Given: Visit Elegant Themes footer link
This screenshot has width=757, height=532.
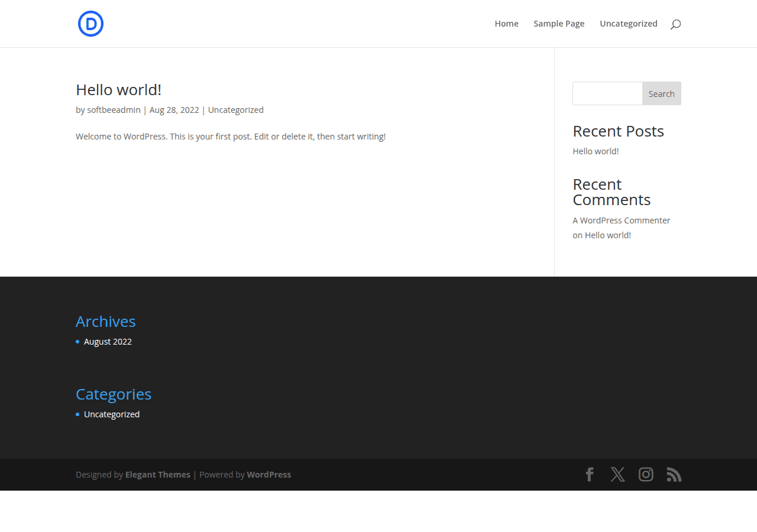Looking at the screenshot, I should click(158, 475).
